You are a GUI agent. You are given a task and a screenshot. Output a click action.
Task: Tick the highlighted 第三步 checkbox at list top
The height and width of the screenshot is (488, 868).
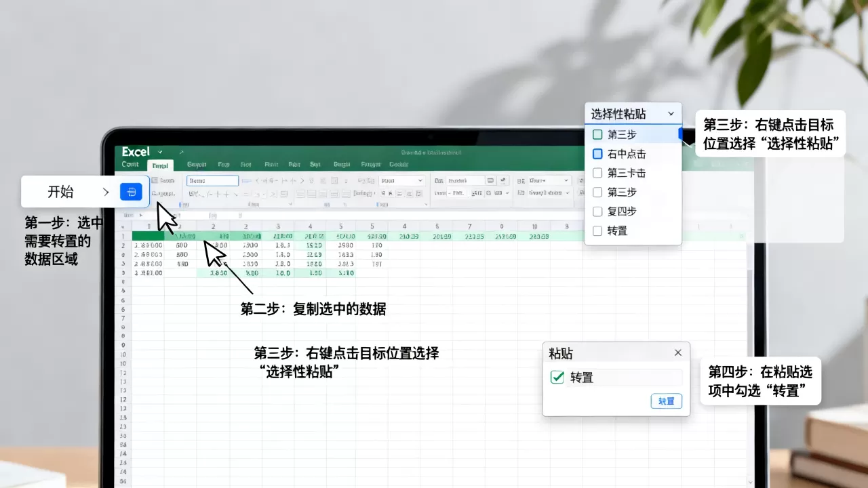coord(597,134)
